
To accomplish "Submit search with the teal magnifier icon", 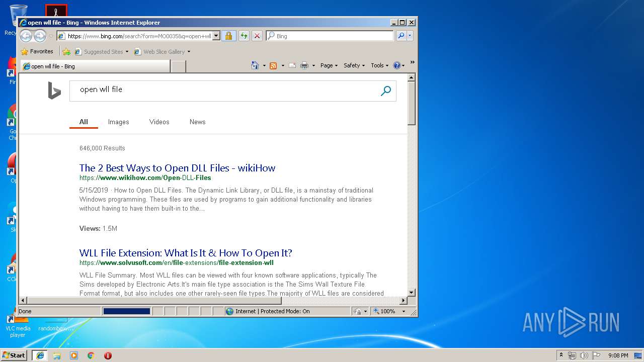I will [386, 91].
